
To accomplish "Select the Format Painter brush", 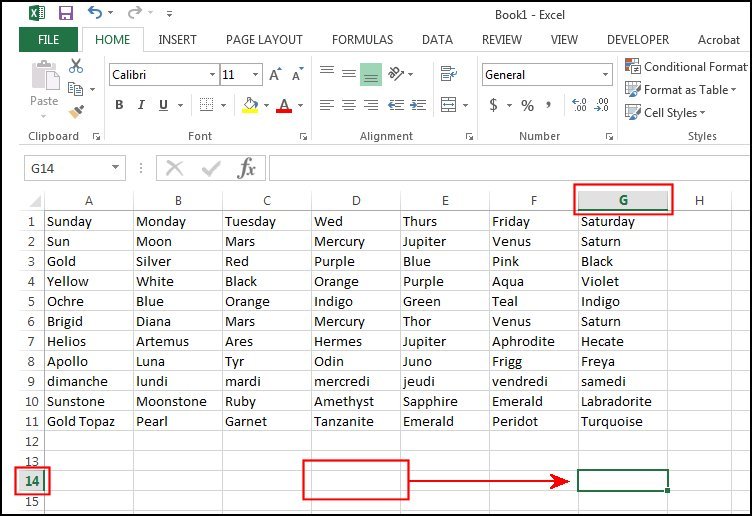I will pyautogui.click(x=76, y=112).
